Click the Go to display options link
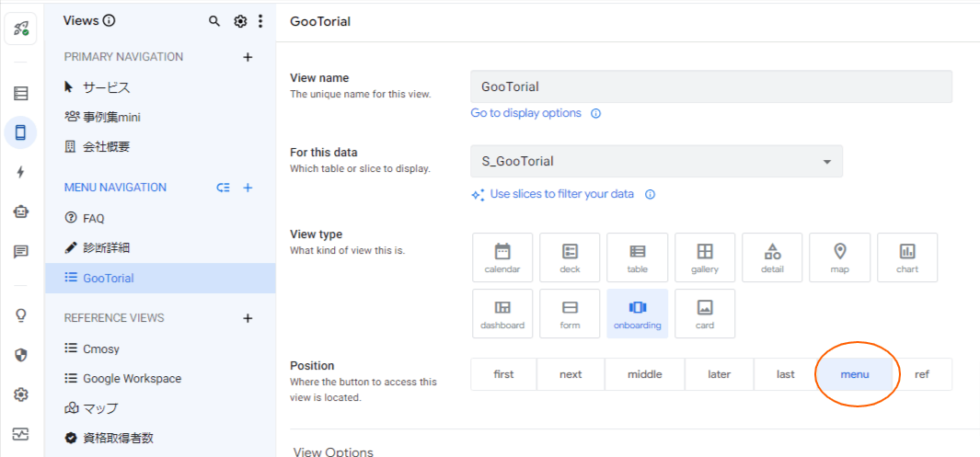Image resolution: width=980 pixels, height=457 pixels. pyautogui.click(x=525, y=113)
